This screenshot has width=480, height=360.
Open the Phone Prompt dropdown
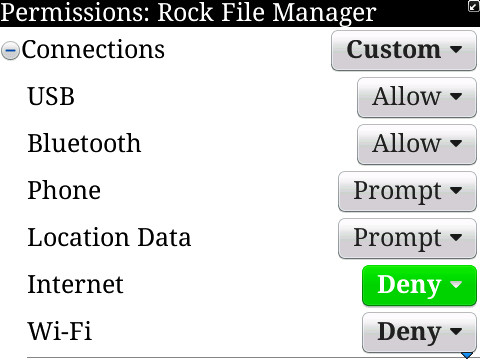click(x=407, y=191)
